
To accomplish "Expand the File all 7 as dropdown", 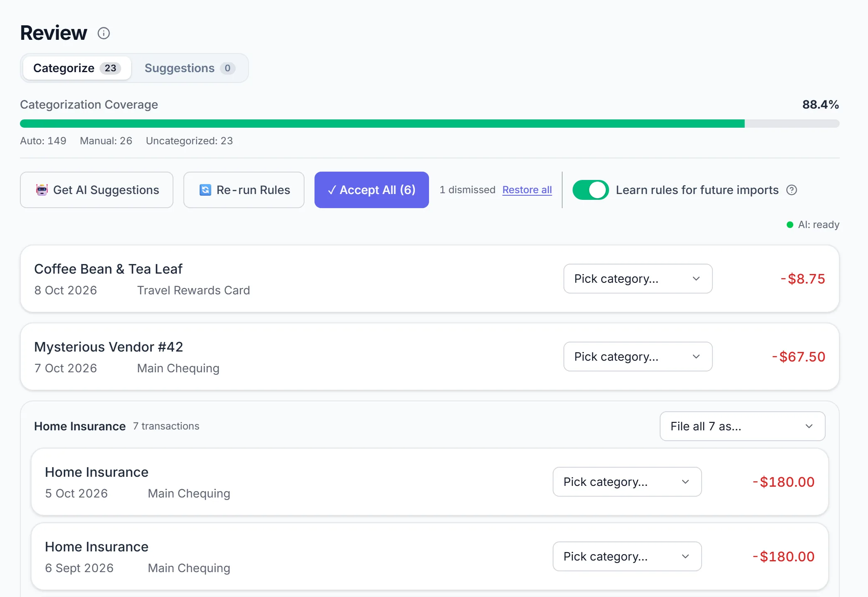I will (x=742, y=426).
